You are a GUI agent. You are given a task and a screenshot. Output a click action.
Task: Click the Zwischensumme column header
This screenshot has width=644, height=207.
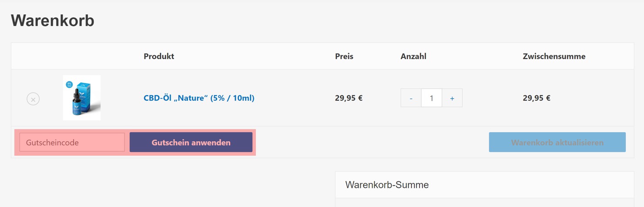[553, 56]
